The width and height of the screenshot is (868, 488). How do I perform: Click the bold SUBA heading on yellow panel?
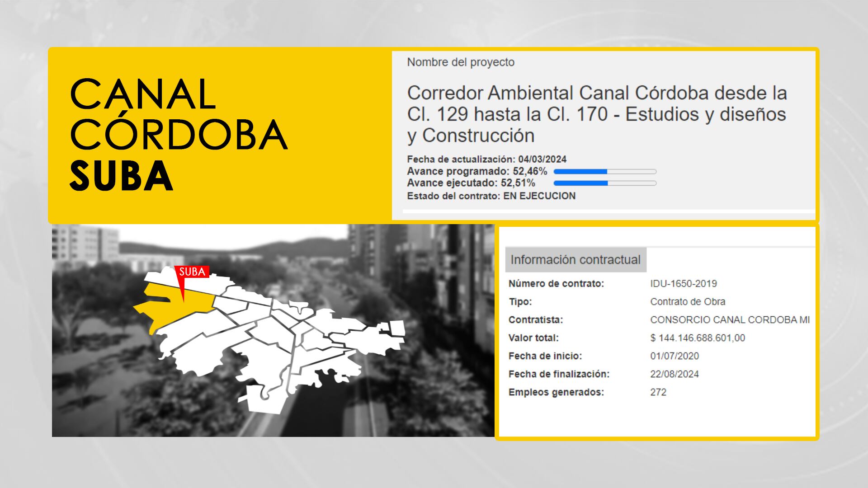121,176
